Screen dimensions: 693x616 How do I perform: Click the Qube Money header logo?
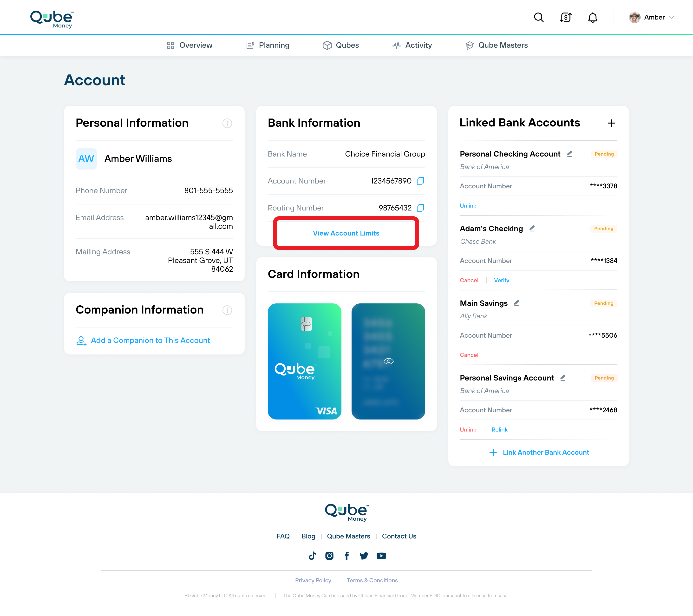point(52,19)
